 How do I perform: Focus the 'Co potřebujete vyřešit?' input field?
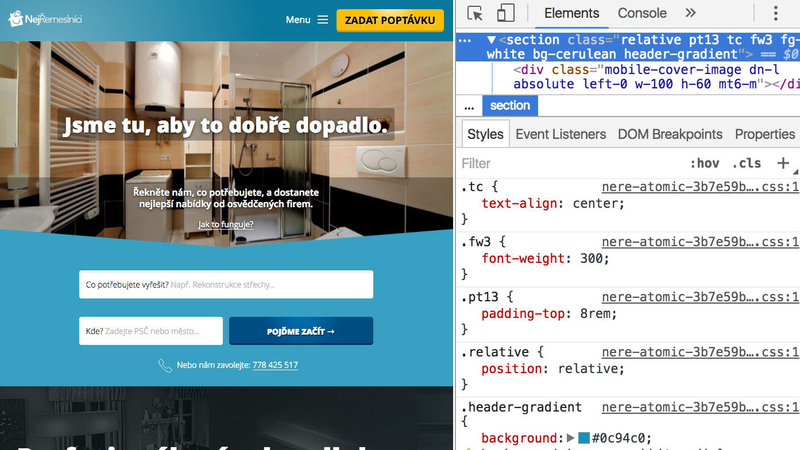pyautogui.click(x=226, y=284)
